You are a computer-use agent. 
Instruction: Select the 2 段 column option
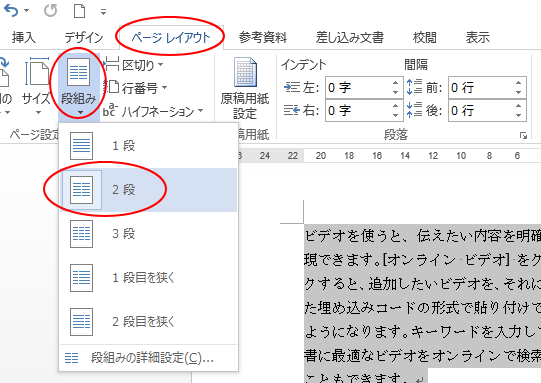pyautogui.click(x=148, y=190)
